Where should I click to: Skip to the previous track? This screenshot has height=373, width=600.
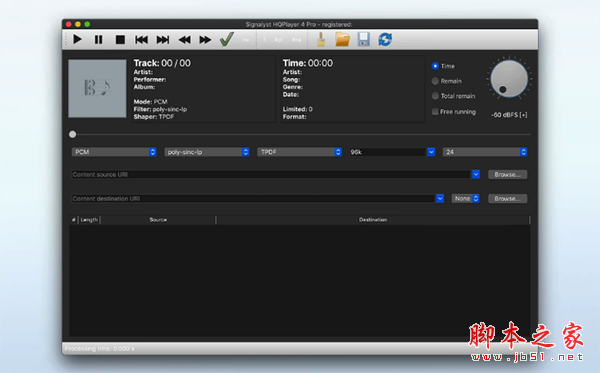[141, 39]
